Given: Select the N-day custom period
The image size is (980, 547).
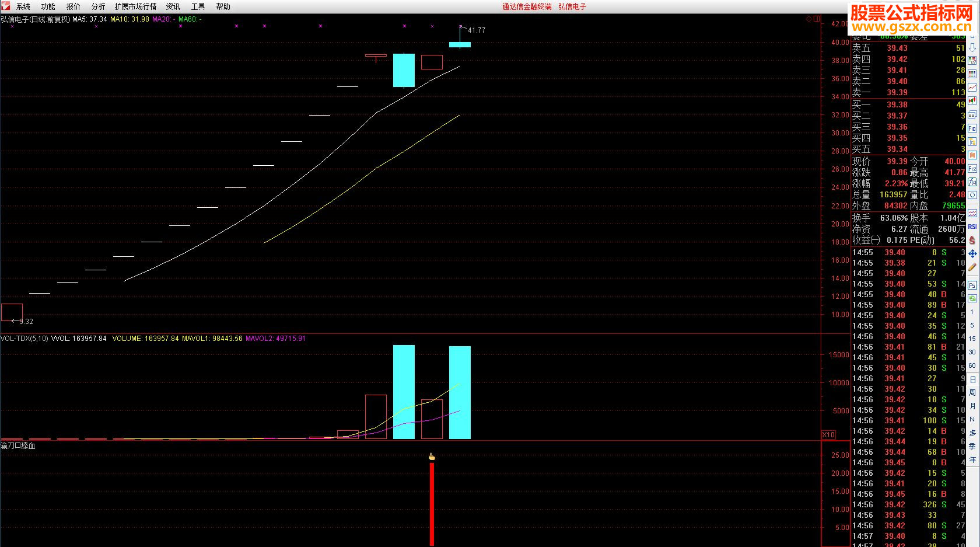Looking at the screenshot, I should click(x=972, y=419).
